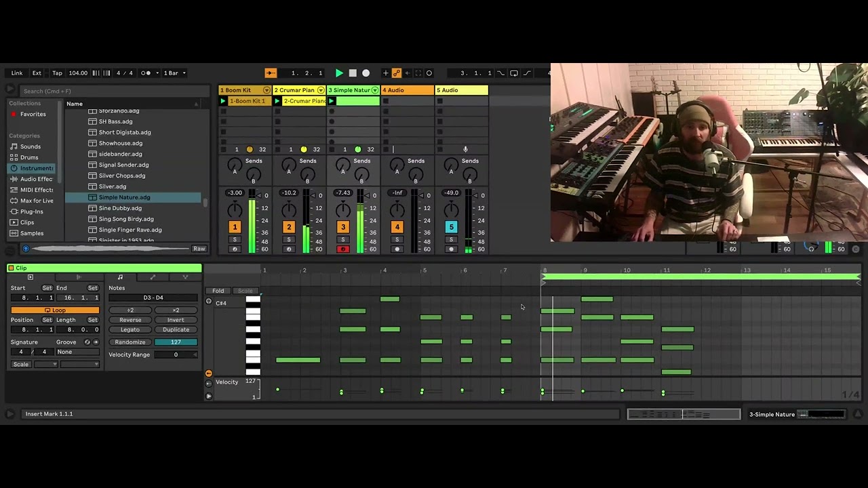868x488 pixels.
Task: Toggle the Follow arrow button
Action: (271, 73)
